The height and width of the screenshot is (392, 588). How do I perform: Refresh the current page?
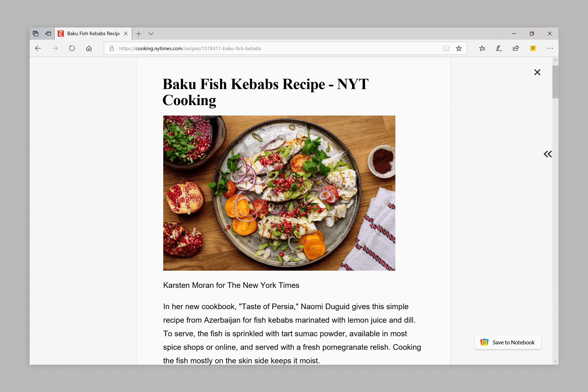tap(72, 48)
